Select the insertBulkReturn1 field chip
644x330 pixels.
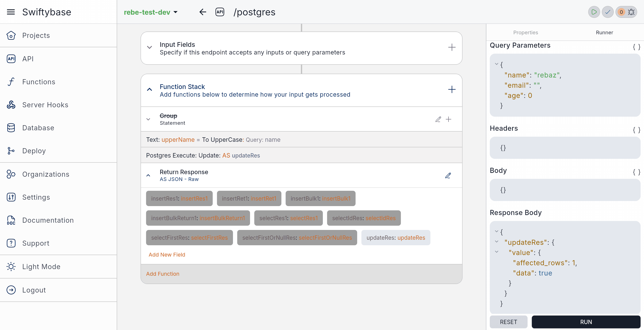(x=198, y=218)
